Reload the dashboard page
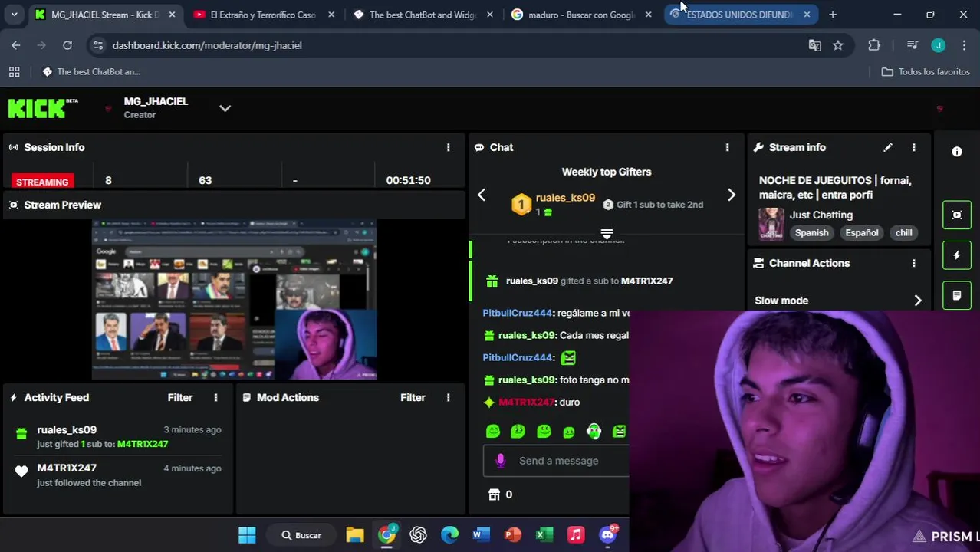The image size is (980, 552). [x=67, y=45]
